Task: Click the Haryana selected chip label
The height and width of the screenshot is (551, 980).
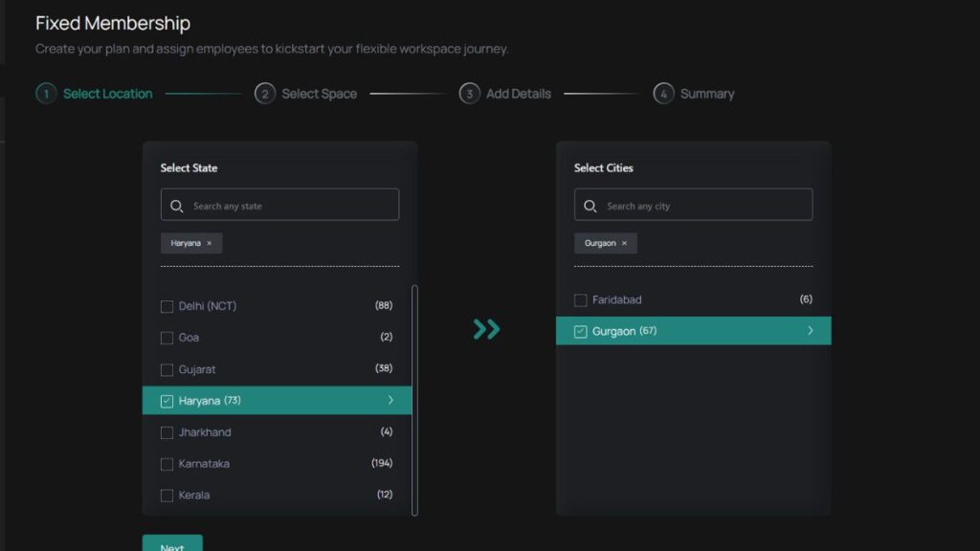Action: point(186,243)
